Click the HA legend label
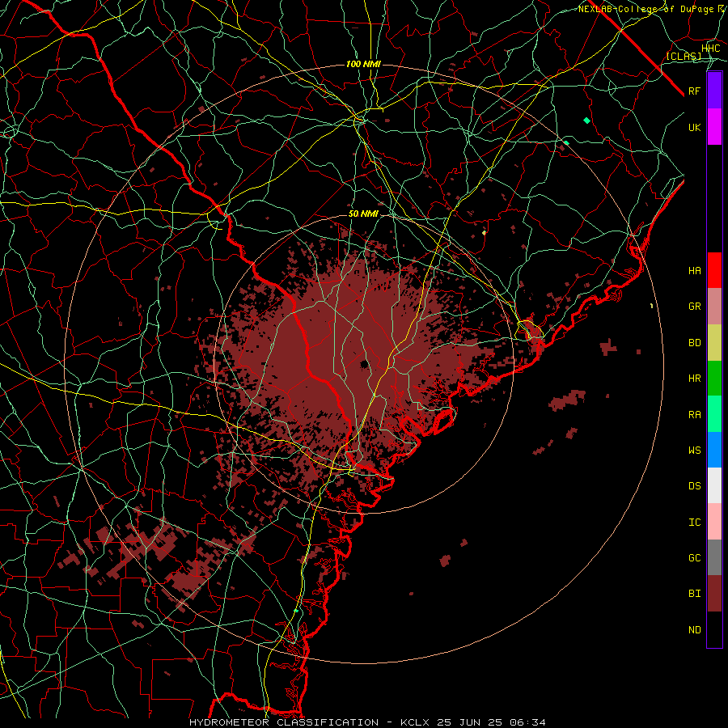The width and height of the screenshot is (728, 728). coord(694,270)
